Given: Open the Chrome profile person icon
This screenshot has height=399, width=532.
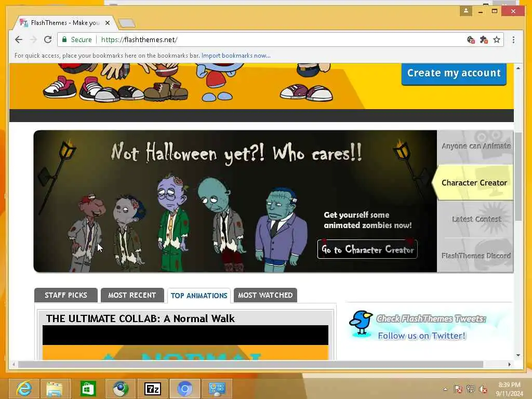Looking at the screenshot, I should coord(466,11).
